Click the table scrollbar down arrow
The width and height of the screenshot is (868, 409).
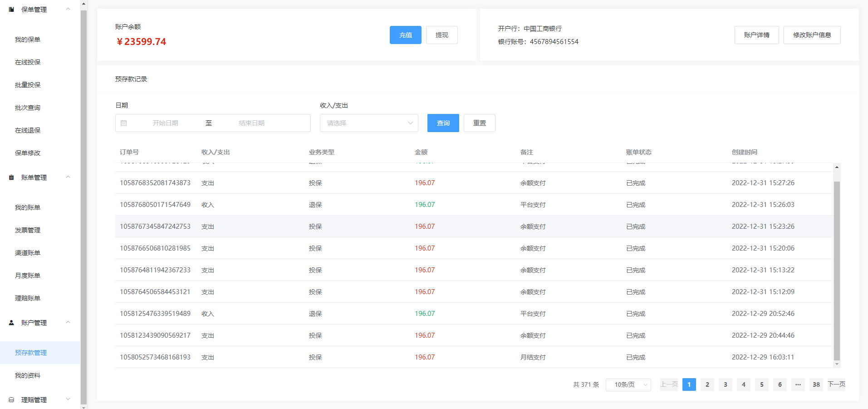tap(837, 364)
